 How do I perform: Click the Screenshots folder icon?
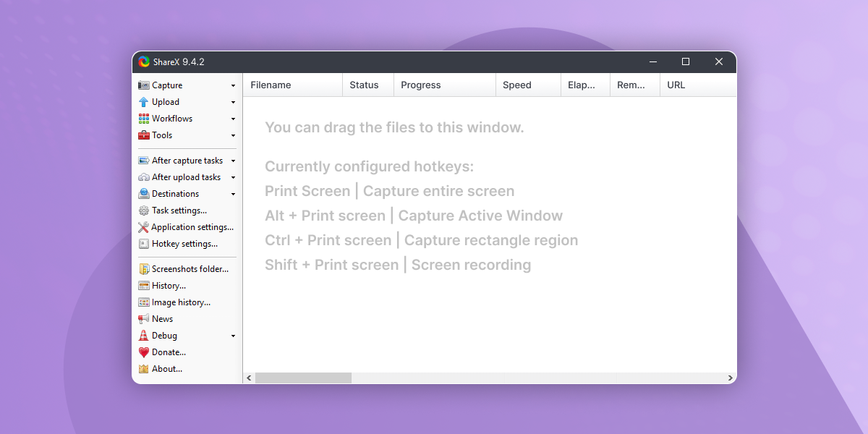pyautogui.click(x=144, y=269)
